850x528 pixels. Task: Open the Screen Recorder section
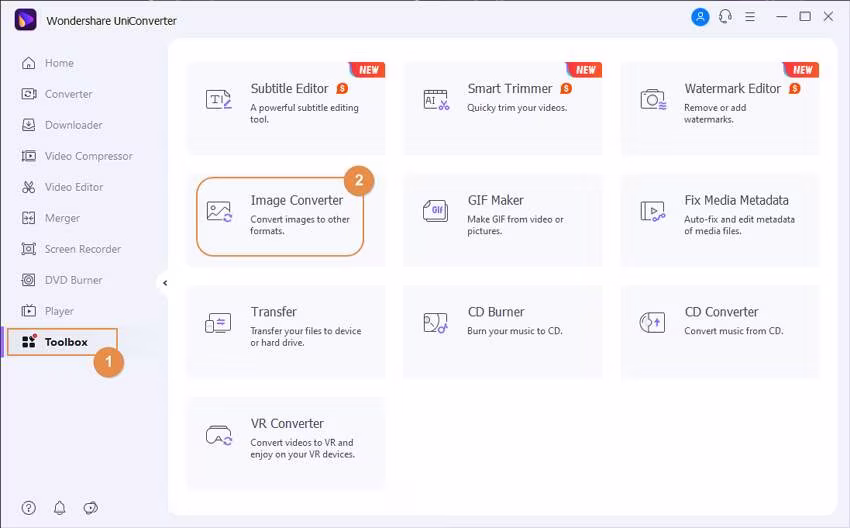pos(82,249)
